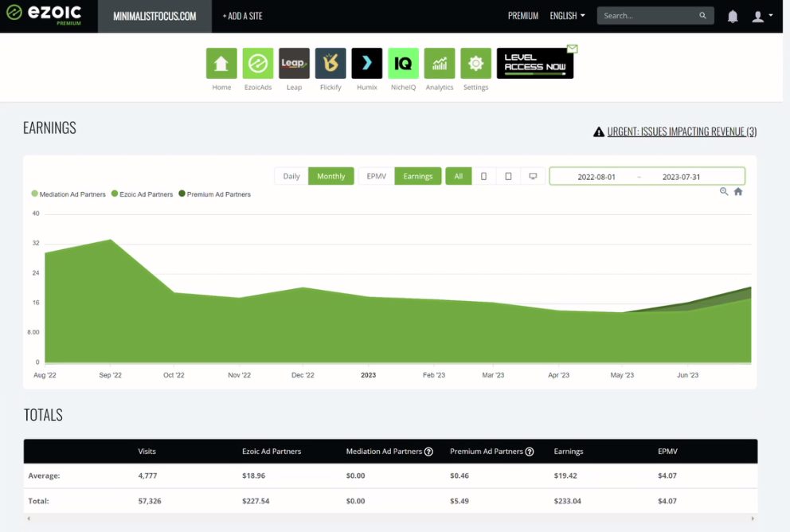Screen dimensions: 790x532
Task: Click average visits value 4,777
Action: click(x=147, y=475)
